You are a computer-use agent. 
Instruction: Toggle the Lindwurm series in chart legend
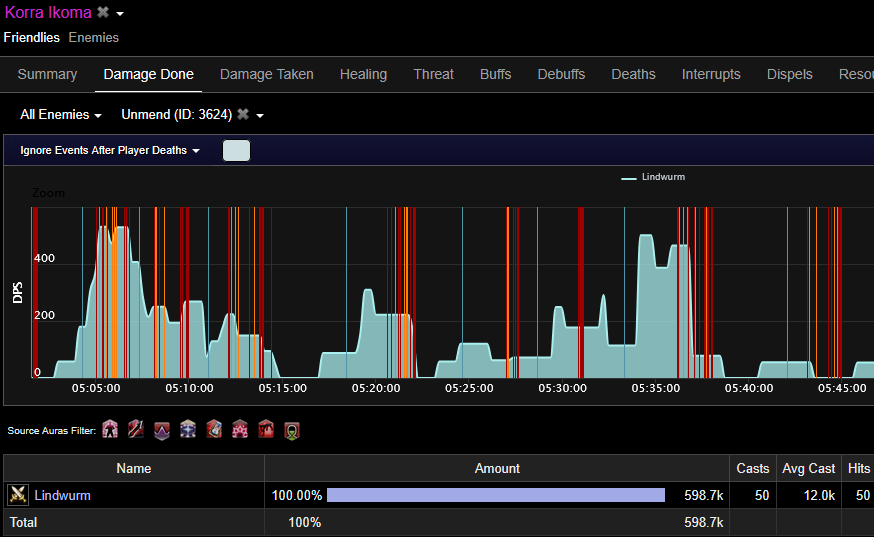pyautogui.click(x=653, y=177)
